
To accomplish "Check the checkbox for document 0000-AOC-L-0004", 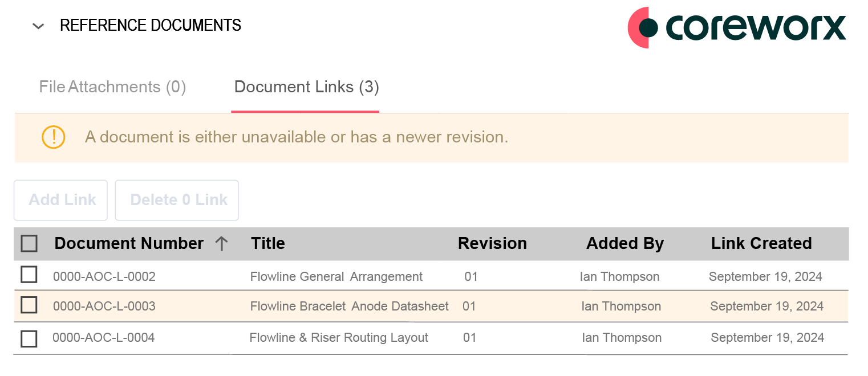I will 29,337.
